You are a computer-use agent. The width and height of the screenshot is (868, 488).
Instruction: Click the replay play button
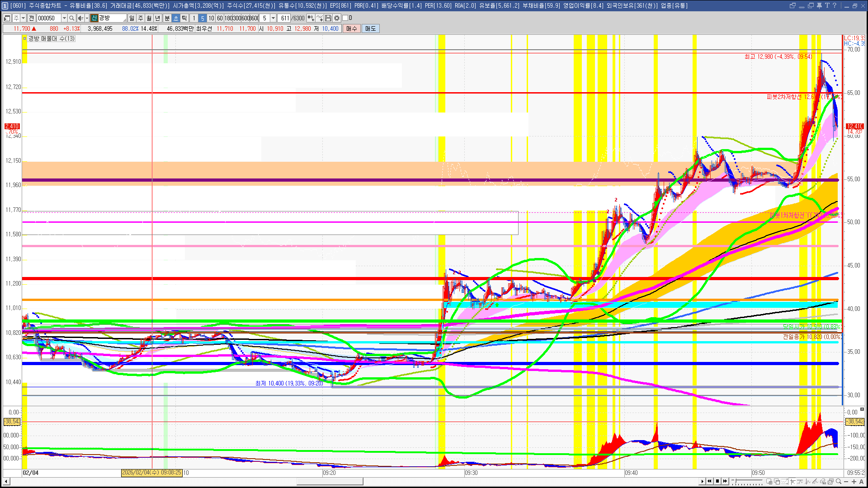pyautogui.click(x=703, y=481)
